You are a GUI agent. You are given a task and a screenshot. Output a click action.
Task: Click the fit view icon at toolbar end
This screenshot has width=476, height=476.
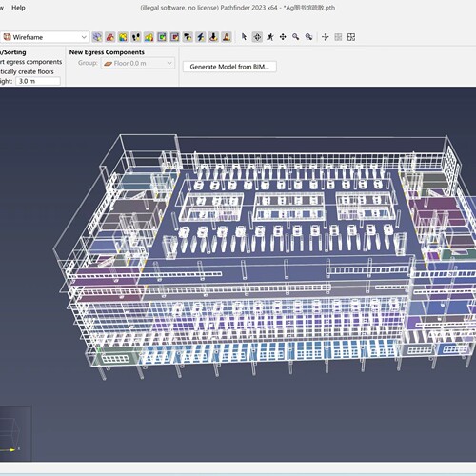click(x=351, y=37)
